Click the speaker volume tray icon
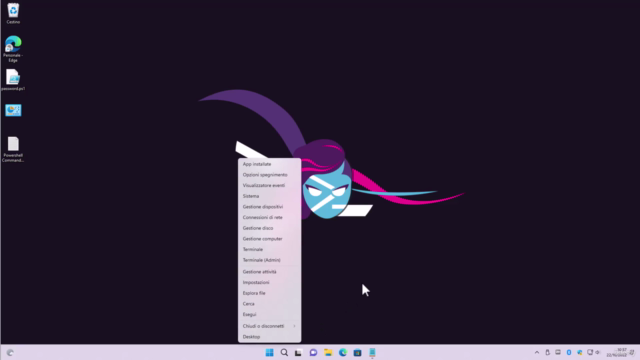 [x=598, y=353]
